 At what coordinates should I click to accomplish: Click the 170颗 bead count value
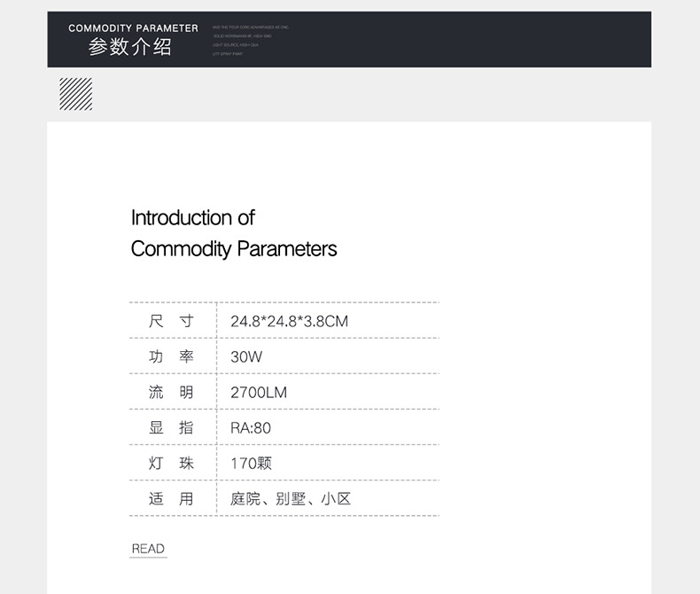point(251,463)
